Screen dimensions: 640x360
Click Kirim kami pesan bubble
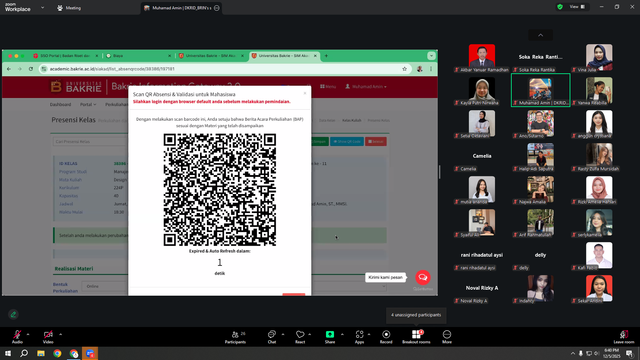click(385, 277)
